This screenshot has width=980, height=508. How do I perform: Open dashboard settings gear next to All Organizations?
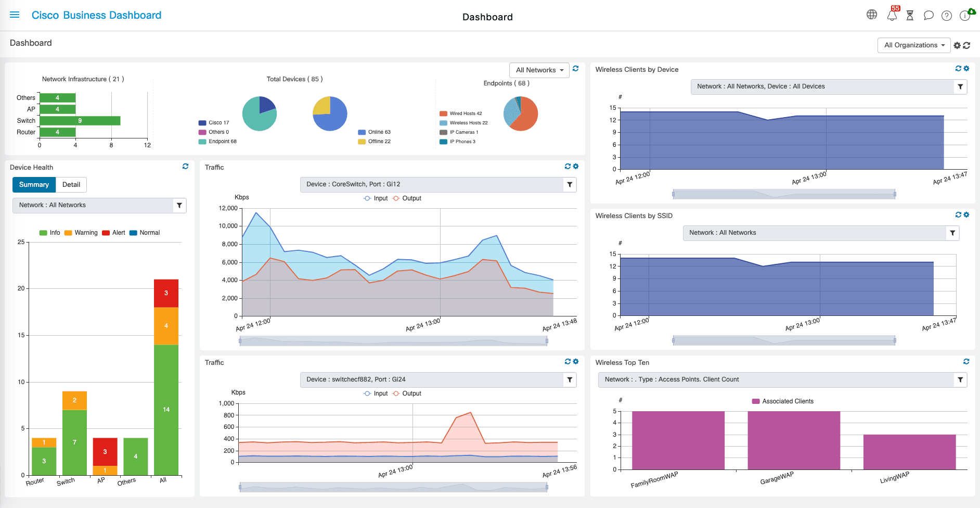point(957,46)
